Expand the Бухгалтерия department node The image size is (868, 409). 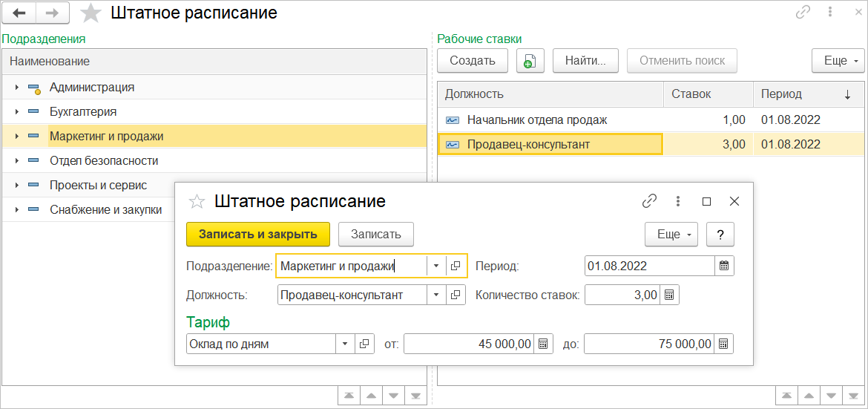(x=16, y=112)
